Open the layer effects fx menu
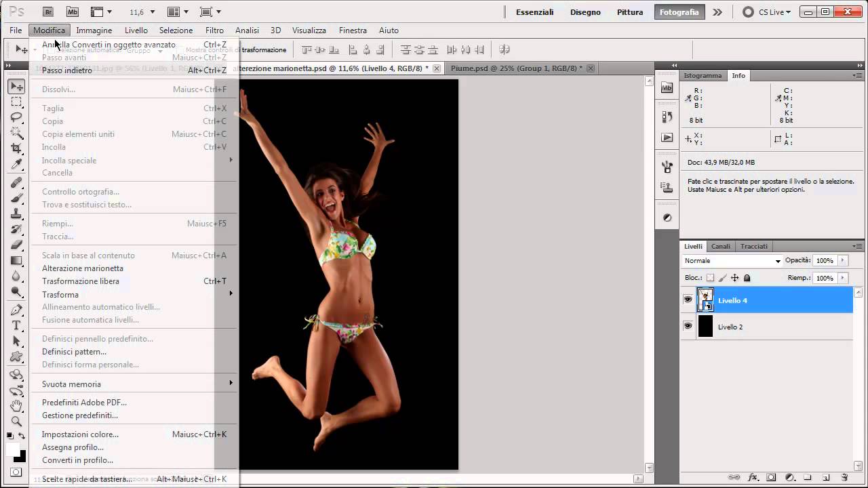The image size is (868, 488). coord(753,478)
